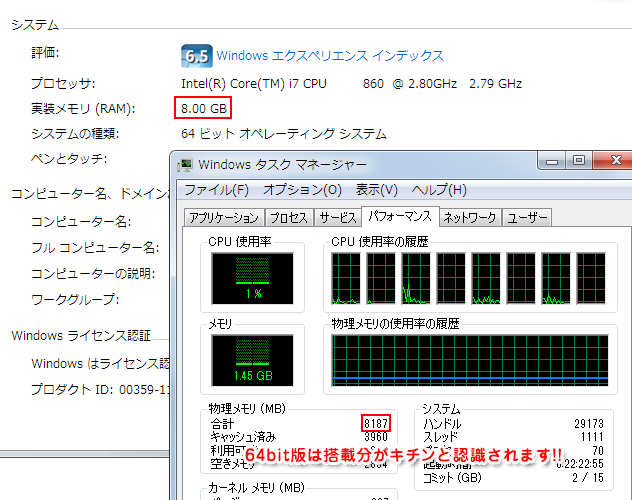Click the 実装メモリ (RAM) label
Image resolution: width=632 pixels, height=500 pixels.
pos(83,108)
